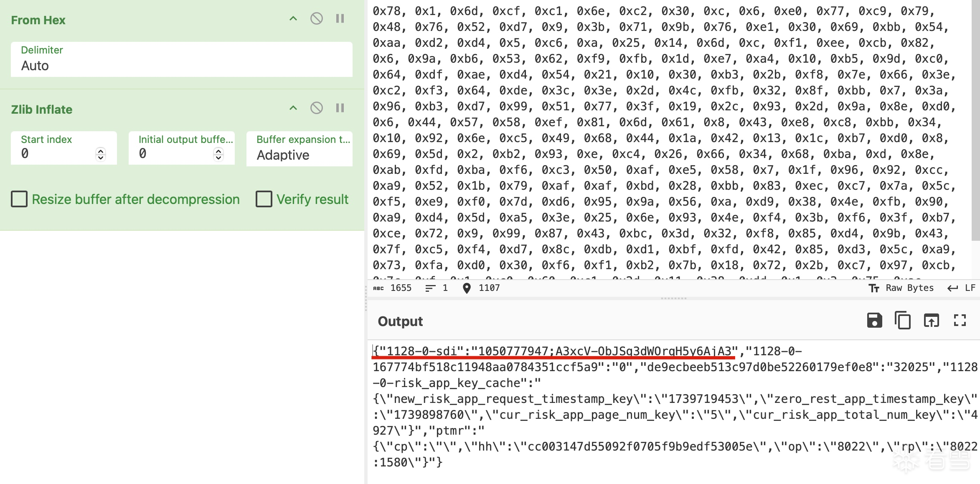980x484 pixels.
Task: Set breakpoint on From Hex operation
Action: click(340, 19)
